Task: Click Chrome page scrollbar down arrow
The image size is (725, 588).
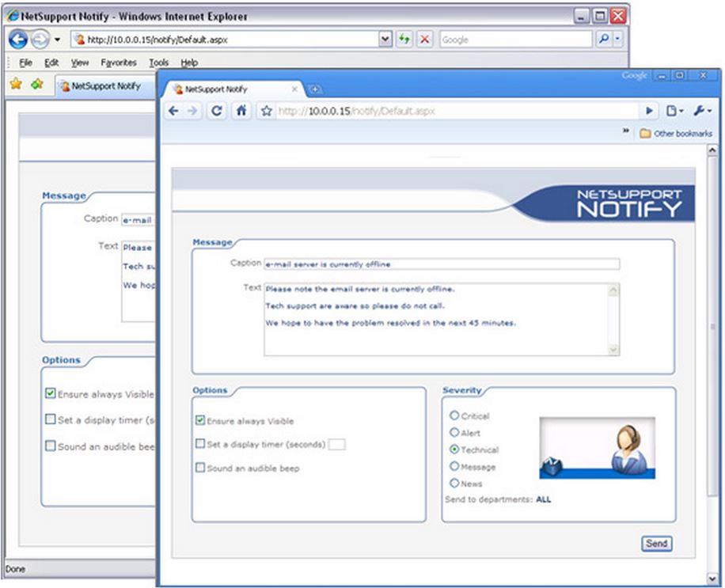Action: (x=712, y=579)
